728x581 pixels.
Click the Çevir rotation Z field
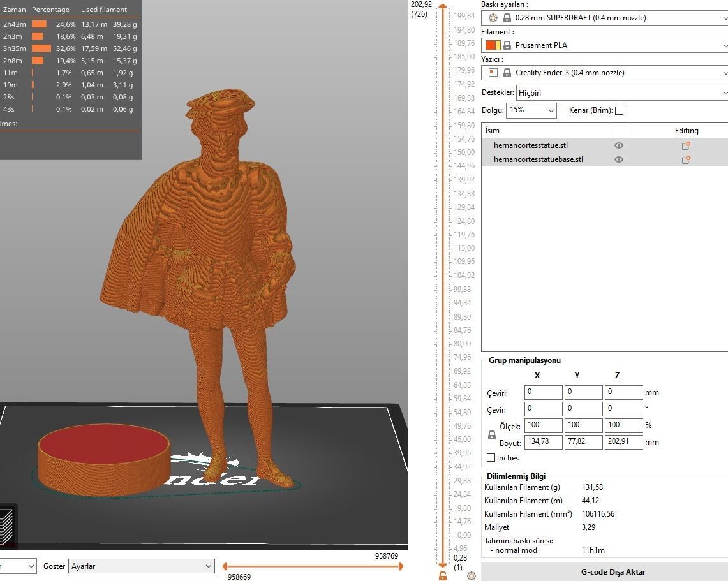[x=623, y=409]
